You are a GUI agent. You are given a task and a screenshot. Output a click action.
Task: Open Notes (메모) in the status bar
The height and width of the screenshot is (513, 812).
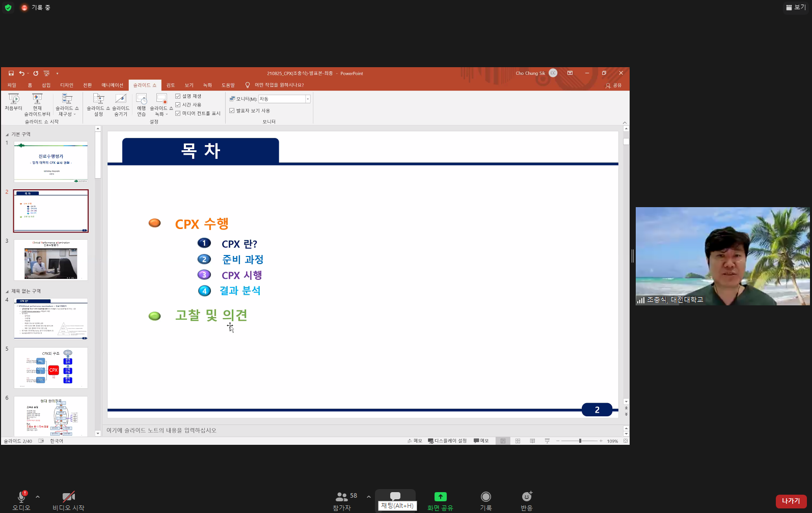coord(415,441)
